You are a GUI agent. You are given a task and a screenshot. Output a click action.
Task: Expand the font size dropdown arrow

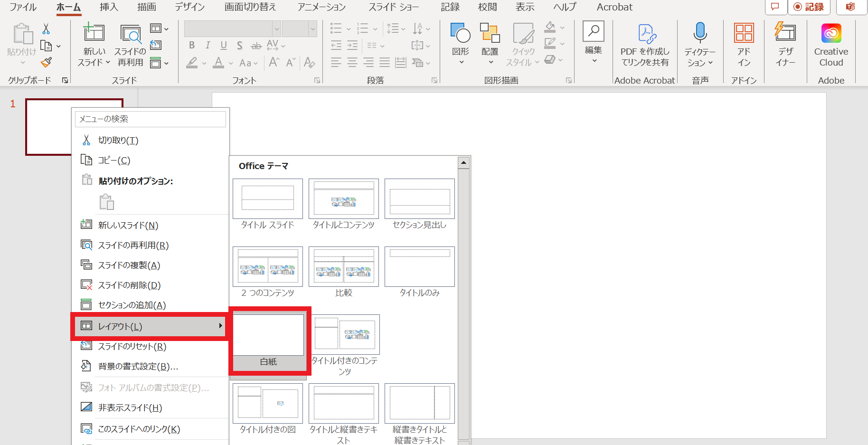point(313,28)
